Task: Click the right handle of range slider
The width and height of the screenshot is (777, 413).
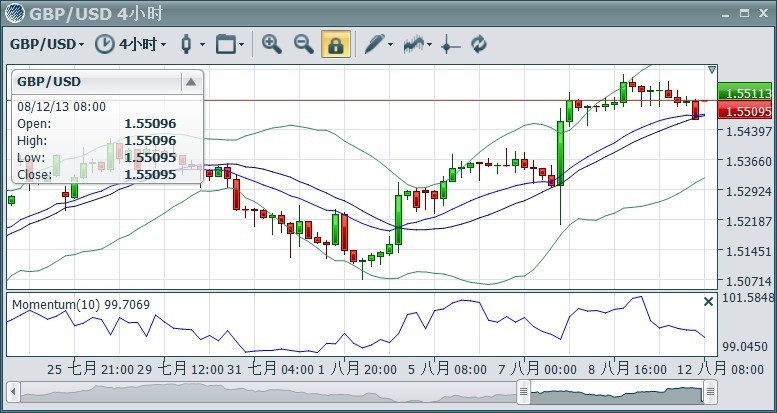Action: click(x=710, y=392)
